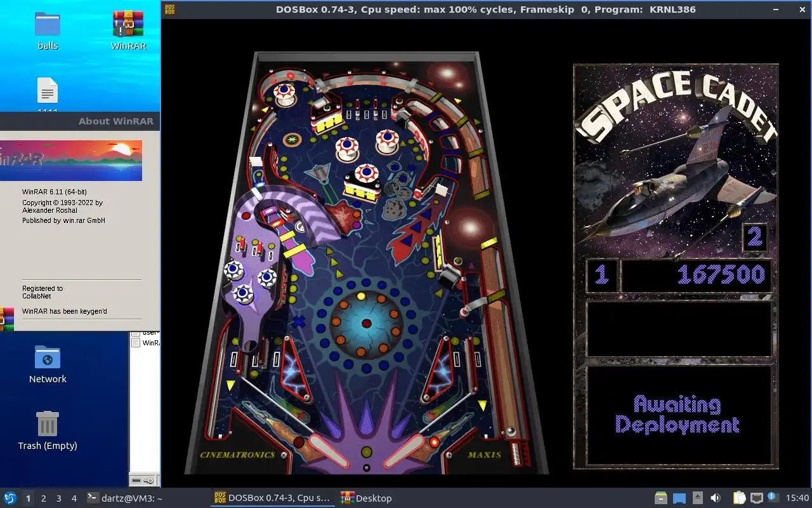This screenshot has height=508, width=812.
Task: Open the balls folder on desktop
Action: tap(48, 30)
